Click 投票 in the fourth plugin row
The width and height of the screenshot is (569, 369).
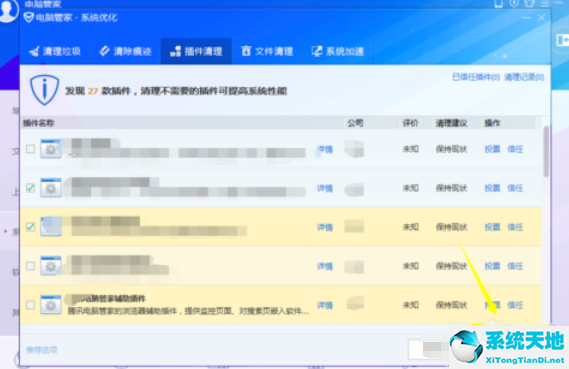pyautogui.click(x=492, y=266)
